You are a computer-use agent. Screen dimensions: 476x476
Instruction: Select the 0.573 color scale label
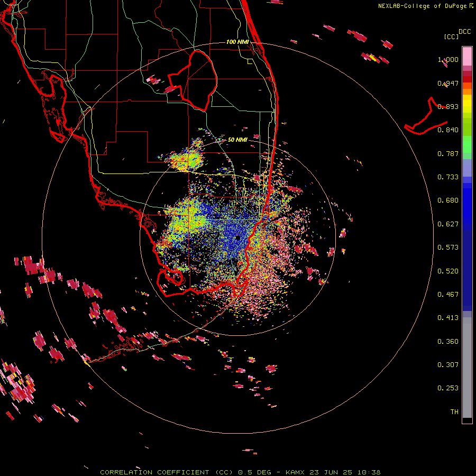(448, 248)
